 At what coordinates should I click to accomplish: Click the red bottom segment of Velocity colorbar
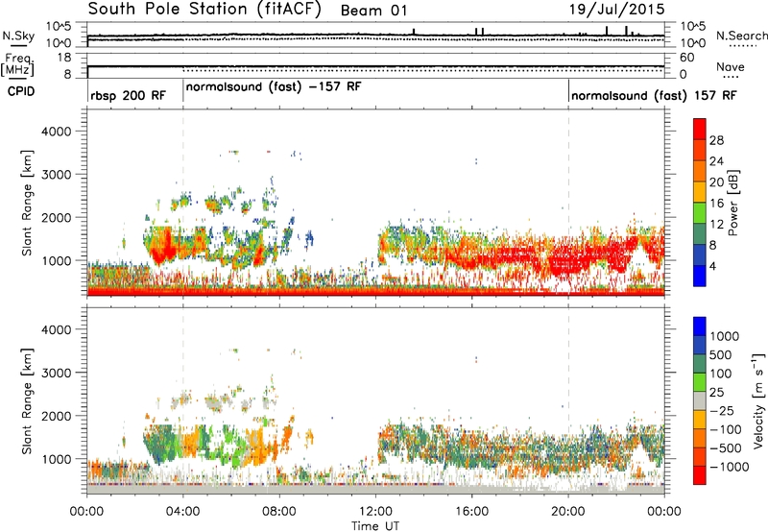[700, 475]
